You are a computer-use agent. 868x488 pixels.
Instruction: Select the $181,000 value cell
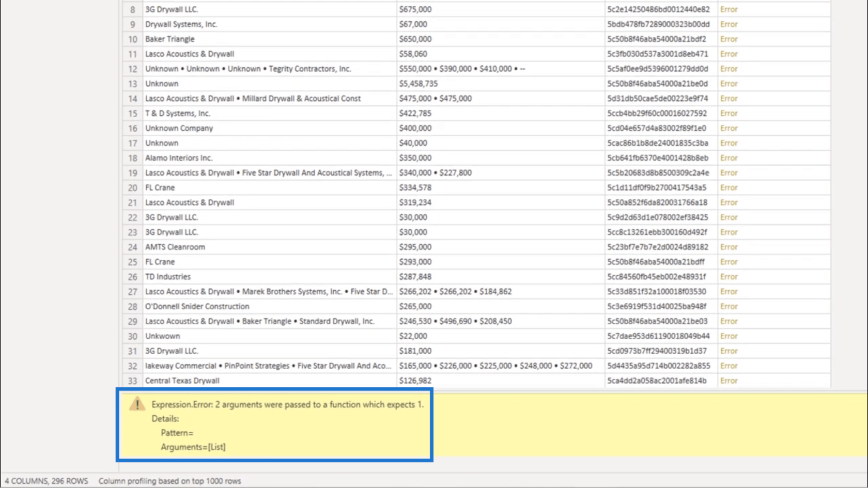[501, 351]
